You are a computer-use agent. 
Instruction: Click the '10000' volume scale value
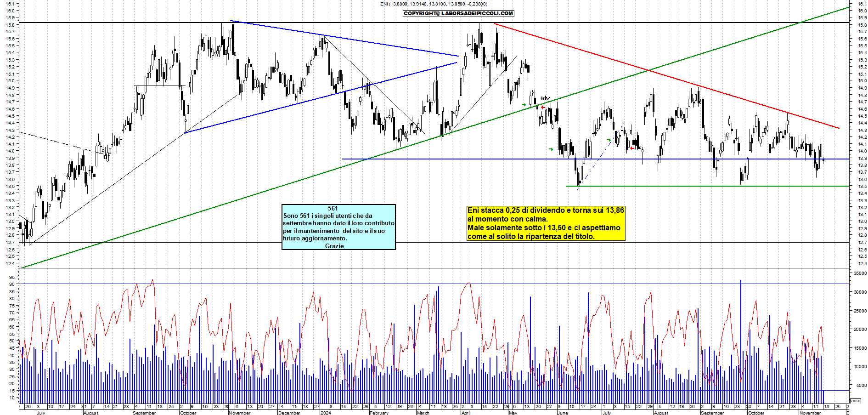click(x=860, y=367)
